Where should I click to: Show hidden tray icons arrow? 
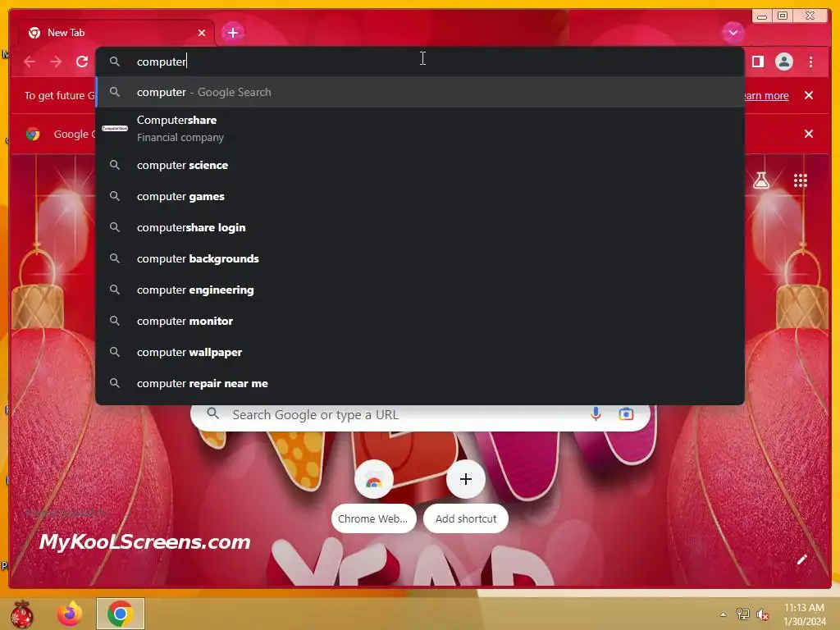[x=723, y=614]
